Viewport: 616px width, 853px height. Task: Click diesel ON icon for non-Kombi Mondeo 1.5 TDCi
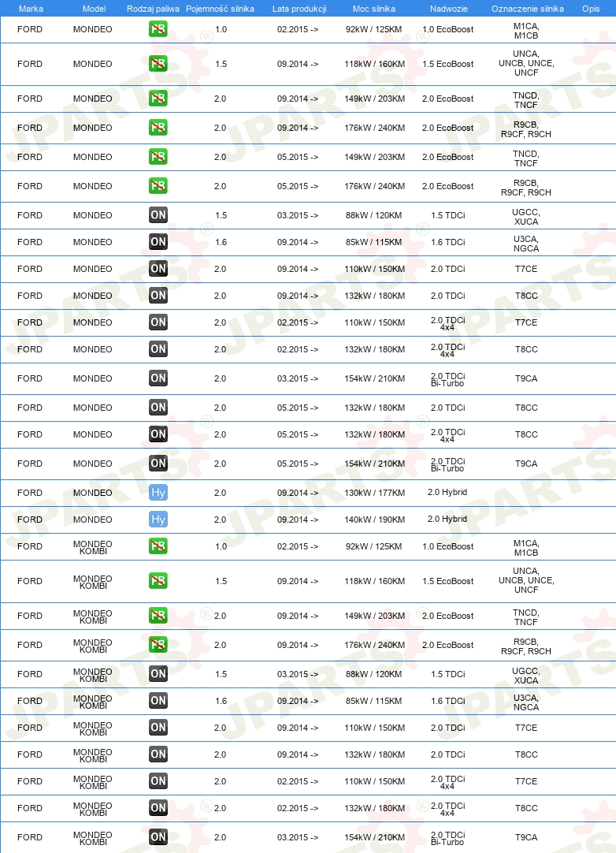click(x=158, y=215)
